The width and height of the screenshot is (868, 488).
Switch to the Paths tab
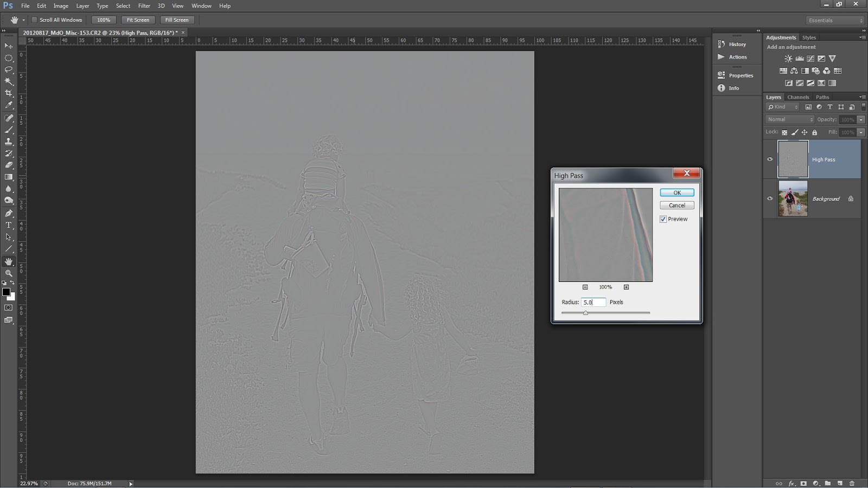coord(822,97)
